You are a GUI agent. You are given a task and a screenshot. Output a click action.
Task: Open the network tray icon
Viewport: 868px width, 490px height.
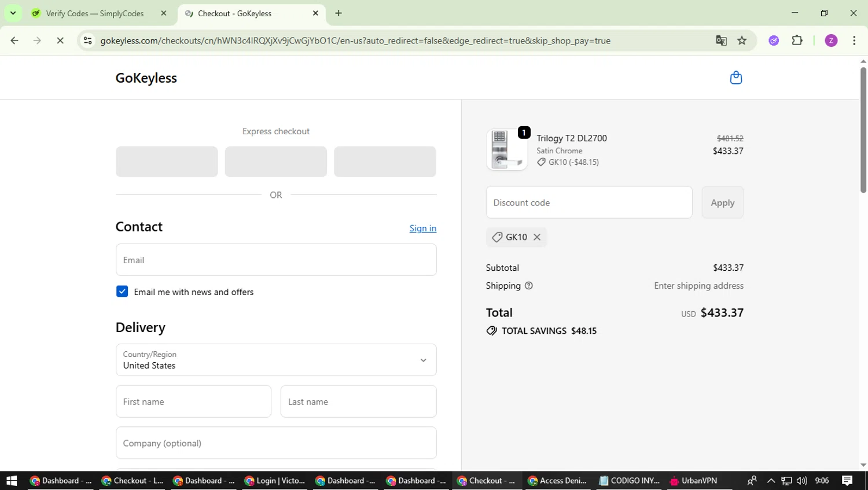coord(786,481)
